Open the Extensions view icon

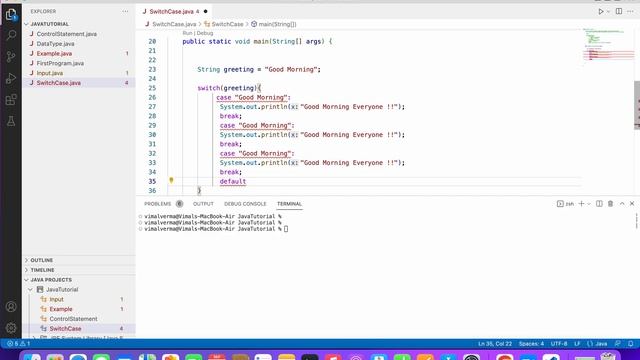tap(11, 100)
